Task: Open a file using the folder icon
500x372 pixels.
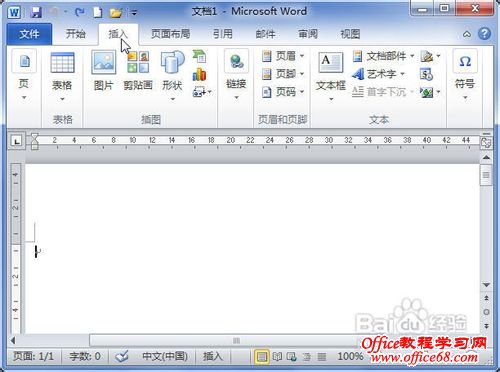Action: click(116, 13)
